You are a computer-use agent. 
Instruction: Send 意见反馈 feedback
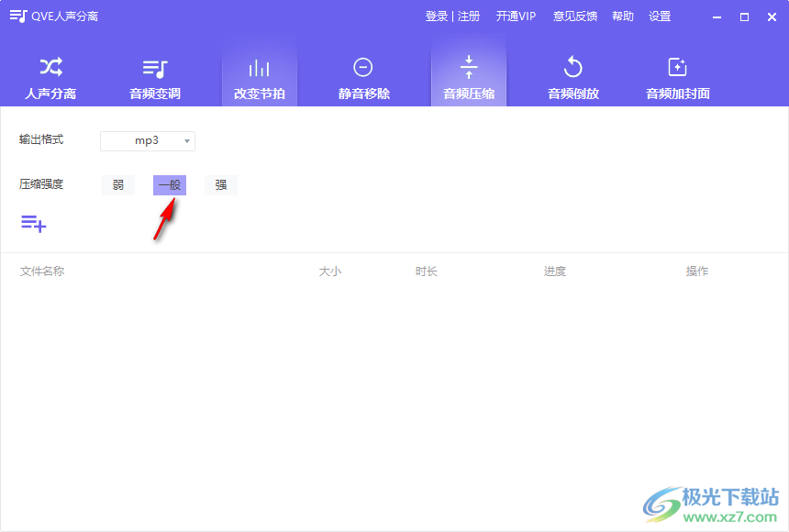(574, 16)
